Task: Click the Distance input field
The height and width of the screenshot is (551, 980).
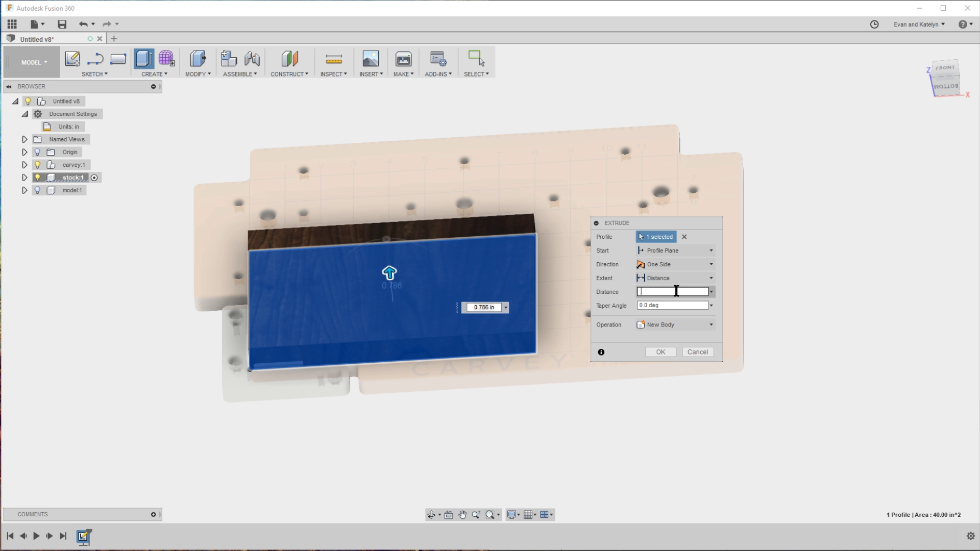Action: click(x=672, y=291)
